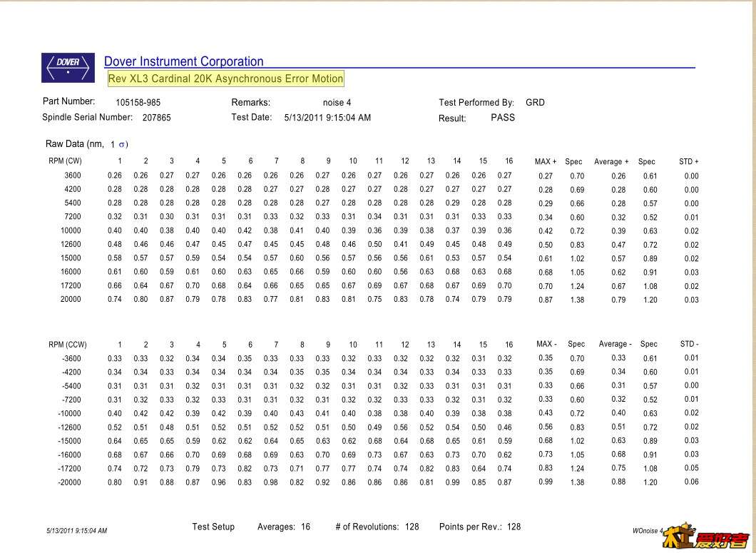Click the RPM (CCW) column header
This screenshot has height=553, width=756.
[68, 345]
